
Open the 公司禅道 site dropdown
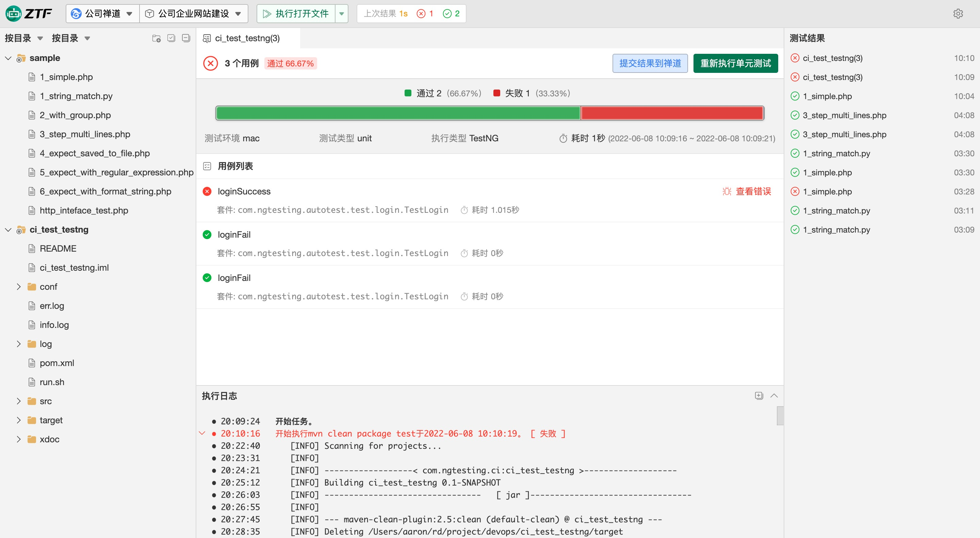103,14
